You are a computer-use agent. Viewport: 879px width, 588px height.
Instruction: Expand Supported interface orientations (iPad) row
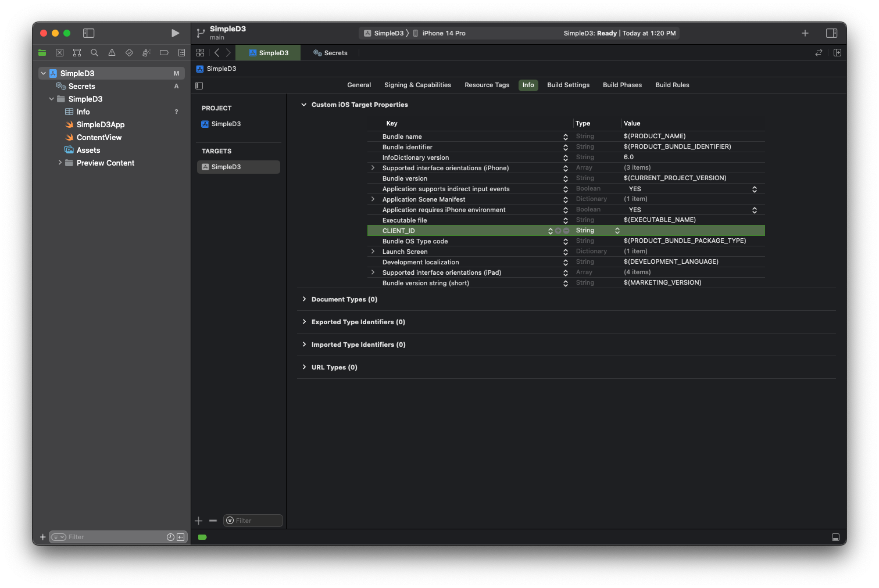pyautogui.click(x=373, y=273)
